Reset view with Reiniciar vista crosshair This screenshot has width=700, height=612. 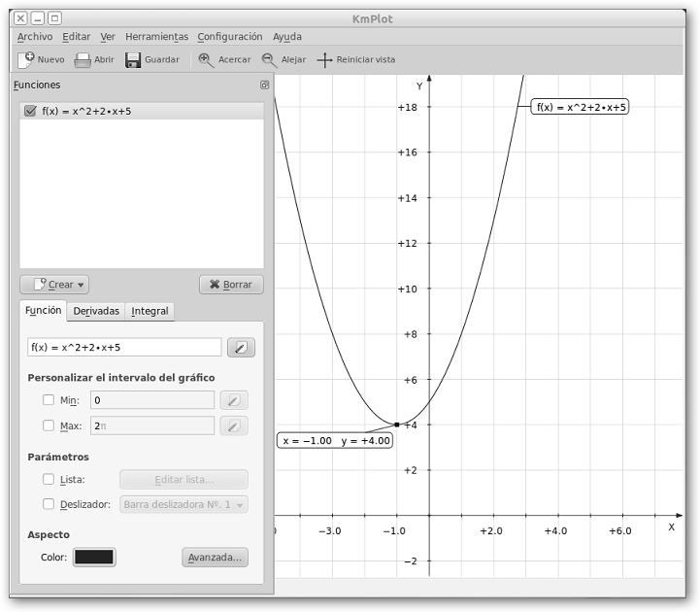pyautogui.click(x=325, y=59)
